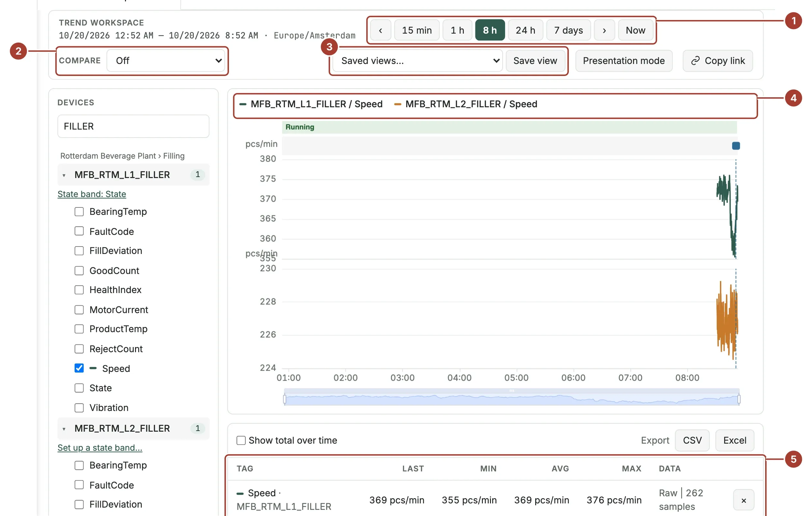Uncheck Speed under MFB_RTM_L1_FILLER
The width and height of the screenshot is (812, 516).
tap(79, 368)
